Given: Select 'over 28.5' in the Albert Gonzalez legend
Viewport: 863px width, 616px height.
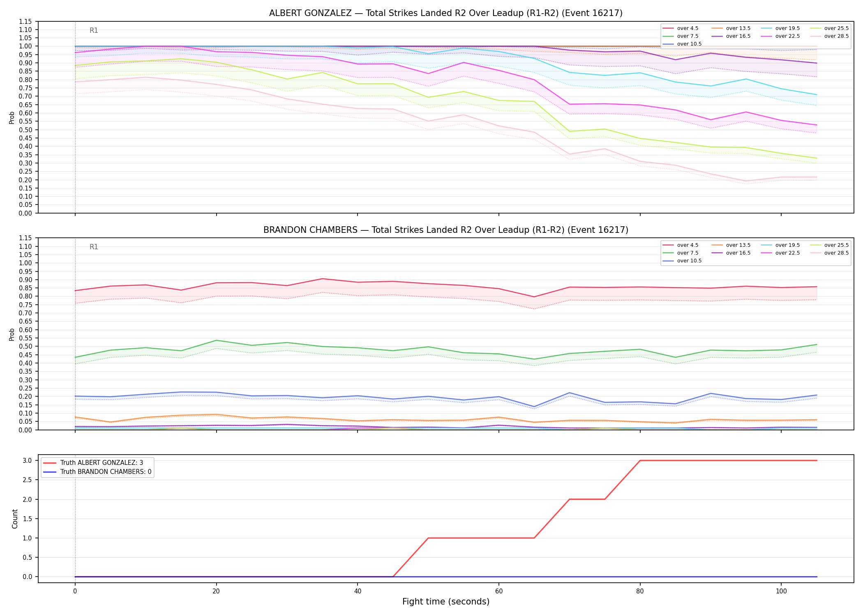Looking at the screenshot, I should point(829,36).
